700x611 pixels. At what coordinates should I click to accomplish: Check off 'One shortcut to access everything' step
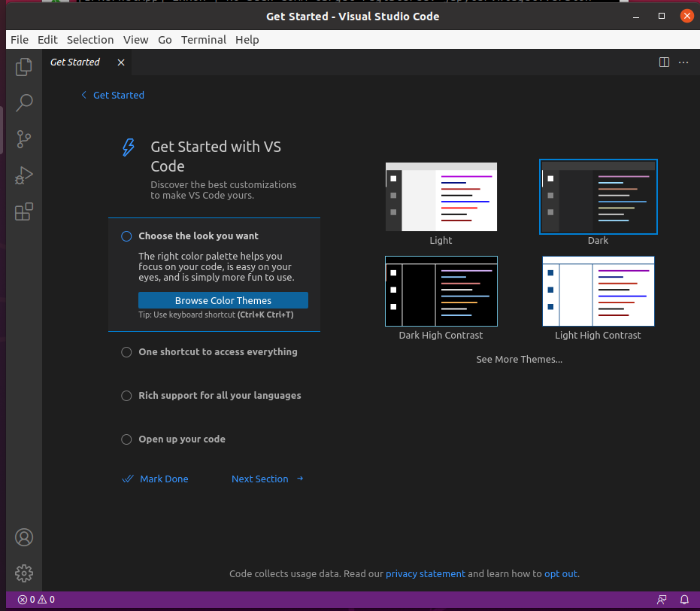(126, 352)
